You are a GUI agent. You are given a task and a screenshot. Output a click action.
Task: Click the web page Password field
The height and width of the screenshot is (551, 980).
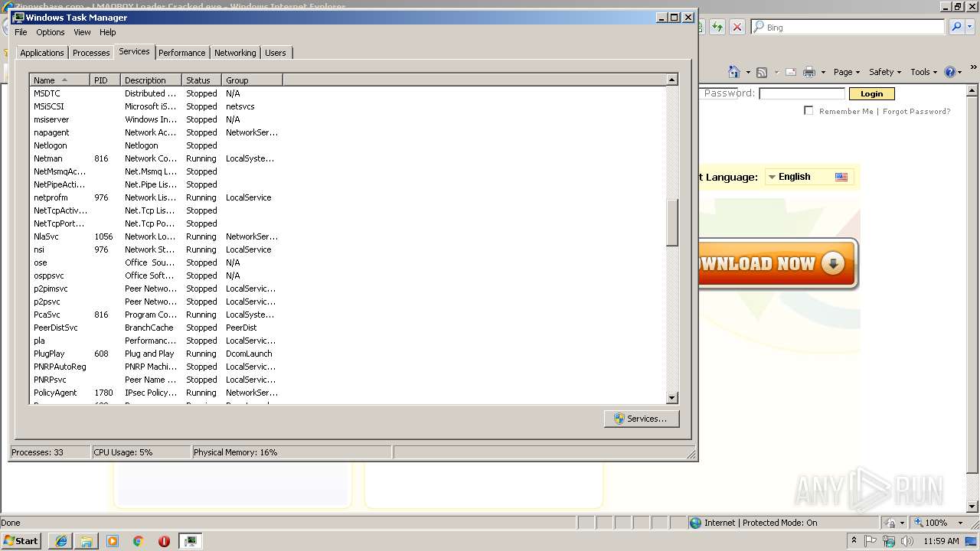click(802, 93)
